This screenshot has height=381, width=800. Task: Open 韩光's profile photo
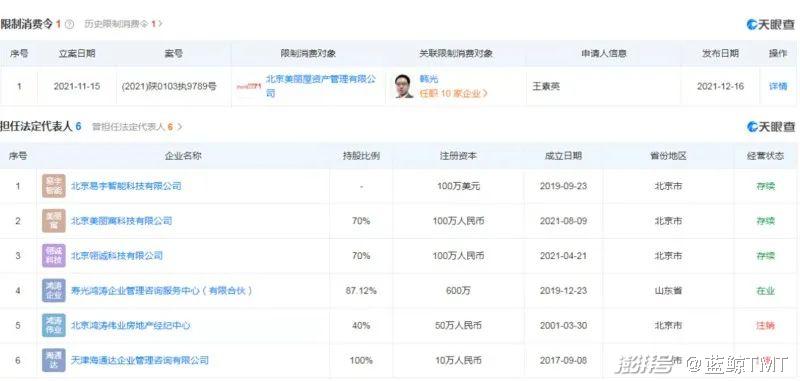pos(404,86)
